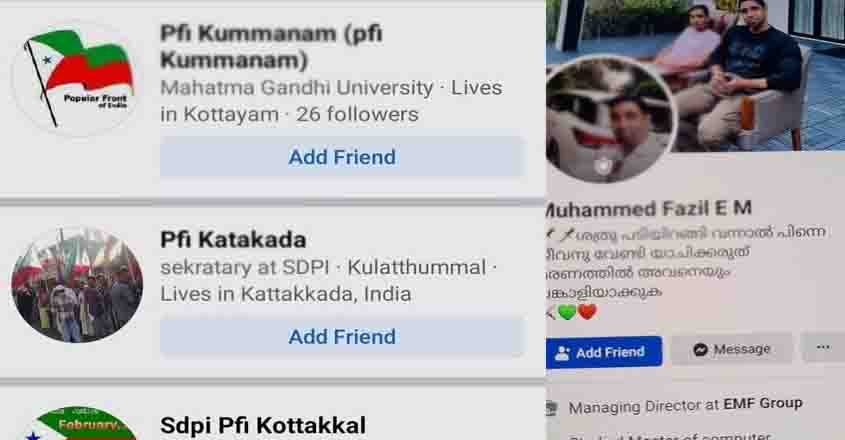Viewport: 845px width, 440px height.
Task: Open Pfi Katakada crowd profile picture
Action: click(x=77, y=285)
